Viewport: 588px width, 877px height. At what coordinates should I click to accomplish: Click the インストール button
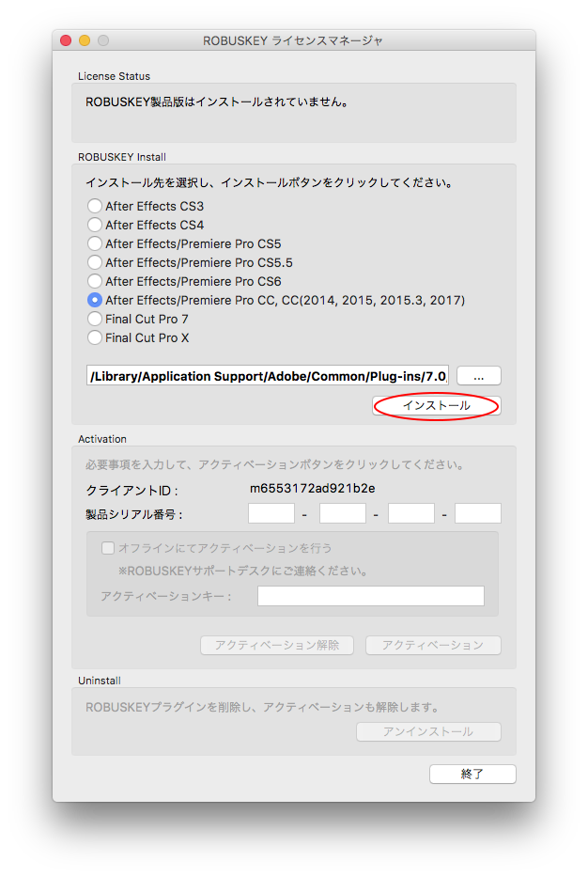click(437, 405)
